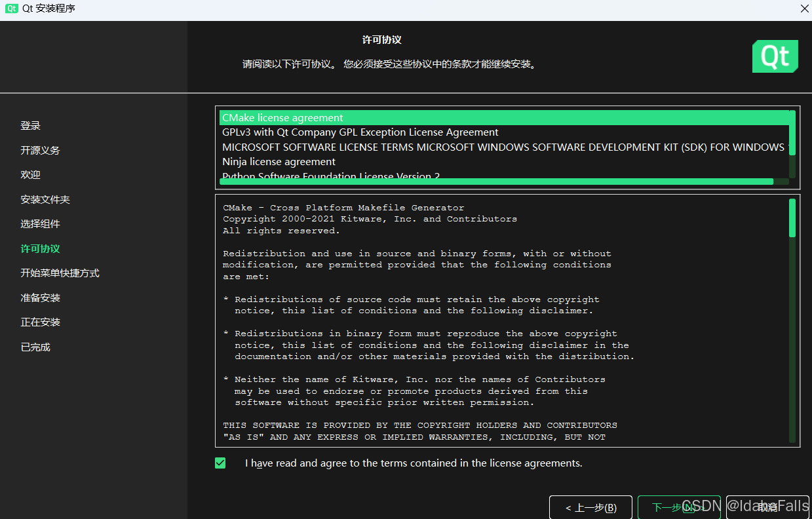Click the 许可协议 step in sidebar
Screen dimensions: 812x519
point(40,249)
